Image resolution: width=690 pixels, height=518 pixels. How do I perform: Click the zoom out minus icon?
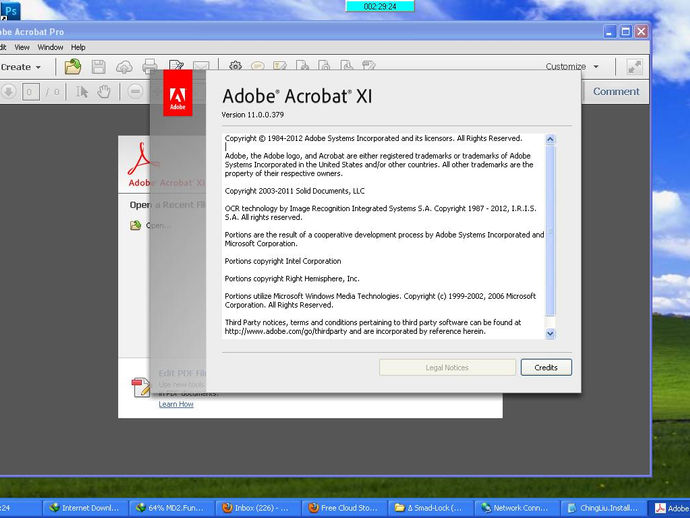click(x=136, y=92)
